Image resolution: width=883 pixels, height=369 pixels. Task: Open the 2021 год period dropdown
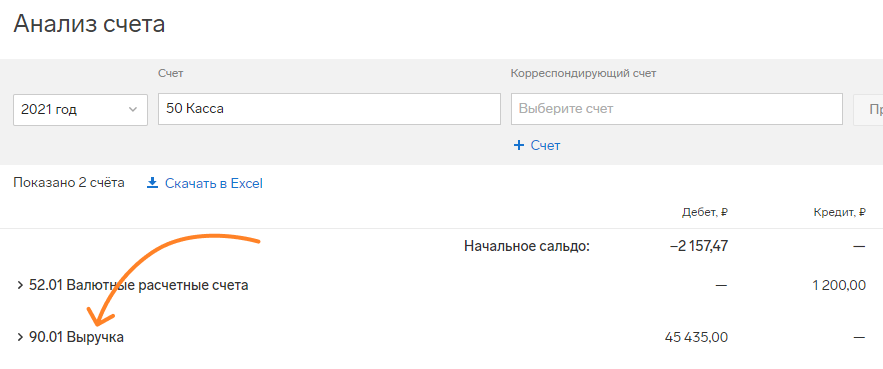(80, 109)
